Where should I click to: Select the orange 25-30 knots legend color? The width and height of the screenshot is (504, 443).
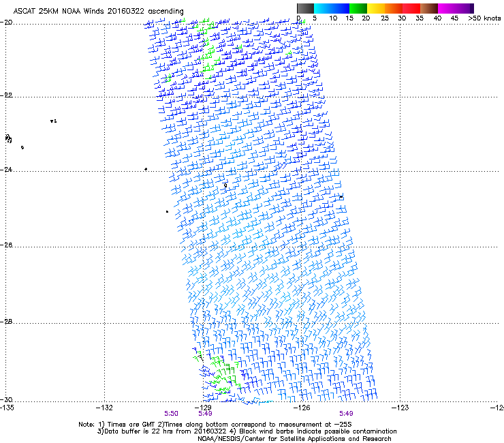click(394, 8)
